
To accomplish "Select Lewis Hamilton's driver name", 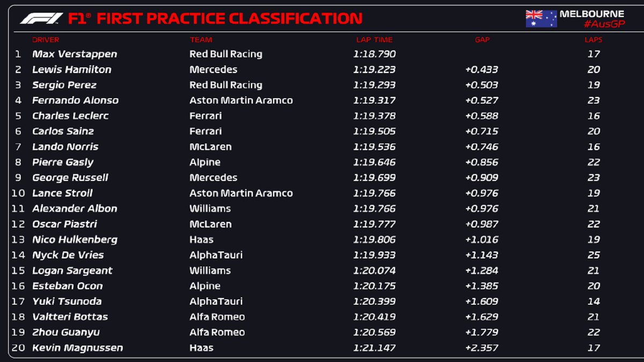I will [x=72, y=70].
